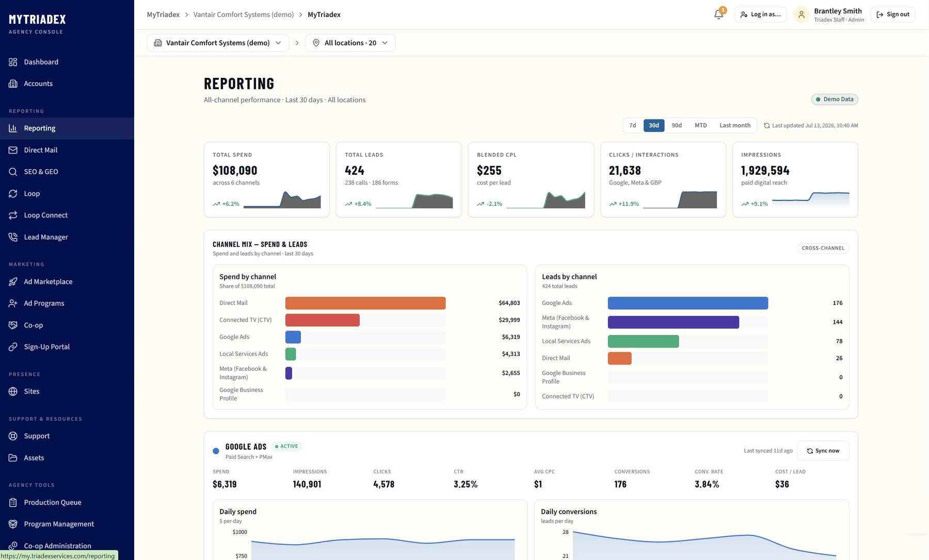Viewport: 929px width, 560px height.
Task: Click the Support lifebuoy icon
Action: pyautogui.click(x=13, y=436)
